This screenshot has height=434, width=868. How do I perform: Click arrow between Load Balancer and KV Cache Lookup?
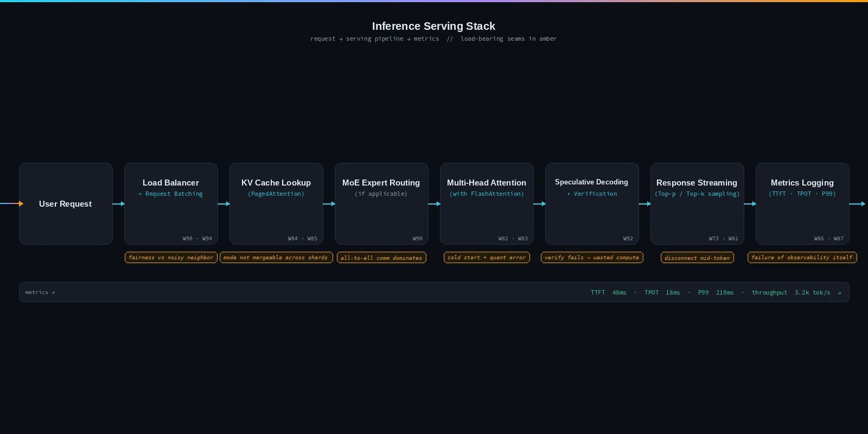(224, 204)
